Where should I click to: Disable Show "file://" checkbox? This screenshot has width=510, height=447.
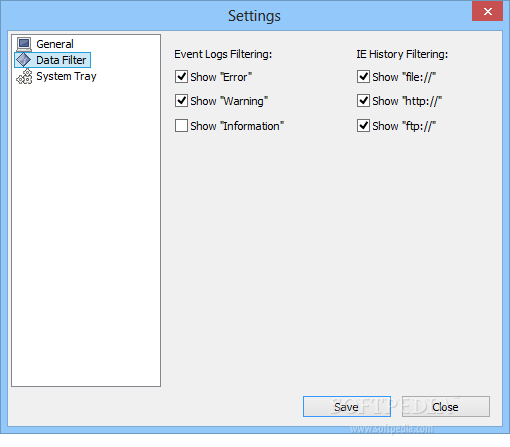pos(363,77)
